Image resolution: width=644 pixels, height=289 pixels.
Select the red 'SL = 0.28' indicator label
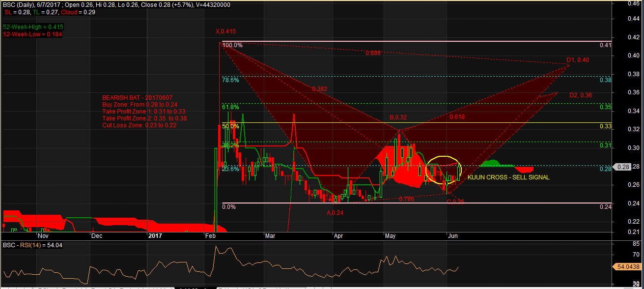tap(16, 11)
